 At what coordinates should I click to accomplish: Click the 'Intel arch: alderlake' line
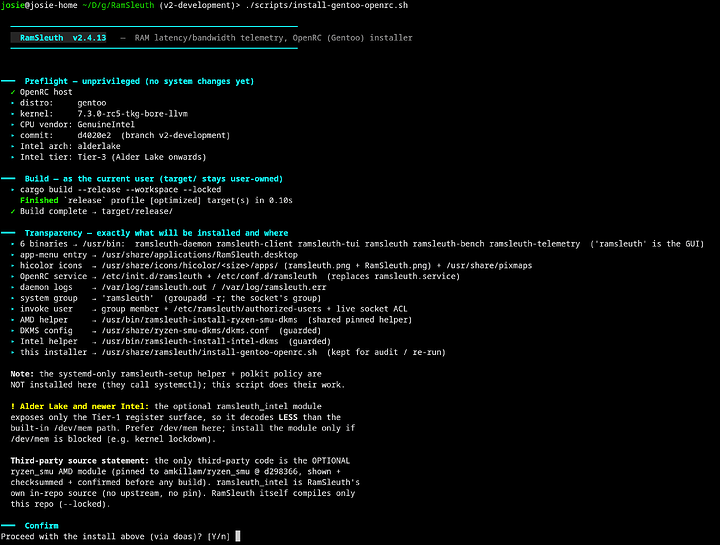[x=65, y=146]
